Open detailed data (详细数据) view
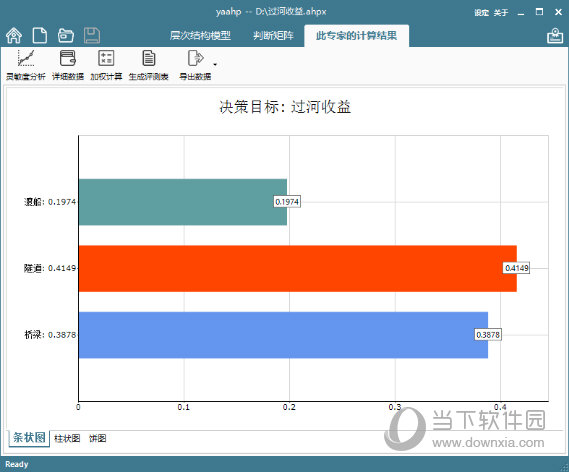This screenshot has width=569, height=472. tap(68, 65)
